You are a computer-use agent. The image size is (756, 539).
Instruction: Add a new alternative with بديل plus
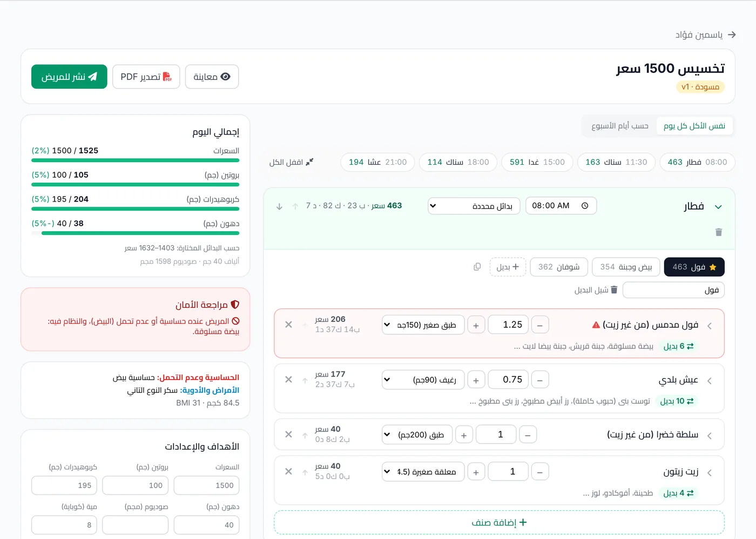click(508, 267)
